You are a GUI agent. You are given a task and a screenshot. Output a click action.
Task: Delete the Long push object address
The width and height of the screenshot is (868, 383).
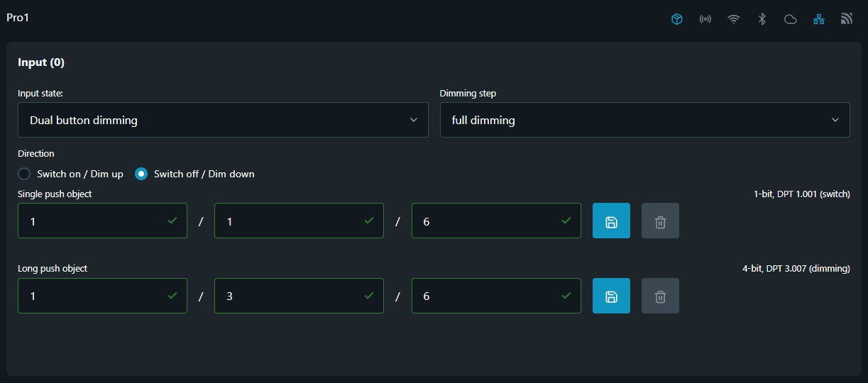click(660, 296)
